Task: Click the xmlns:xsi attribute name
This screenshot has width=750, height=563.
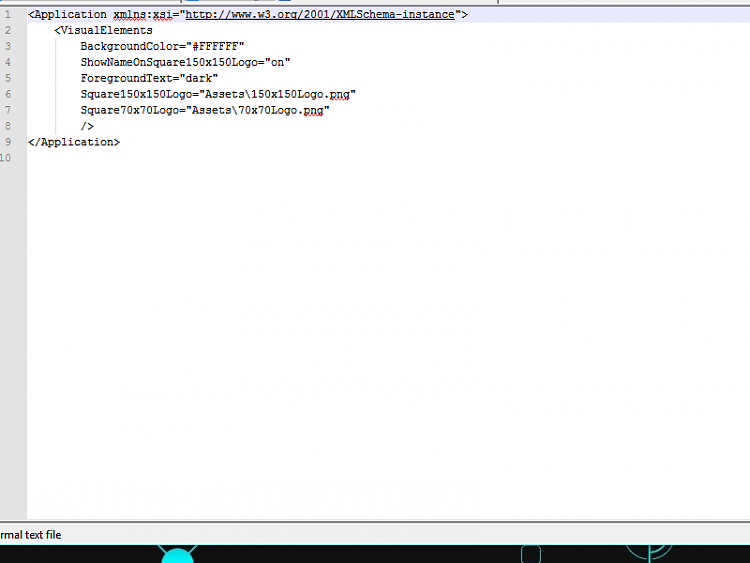Action: pos(143,14)
